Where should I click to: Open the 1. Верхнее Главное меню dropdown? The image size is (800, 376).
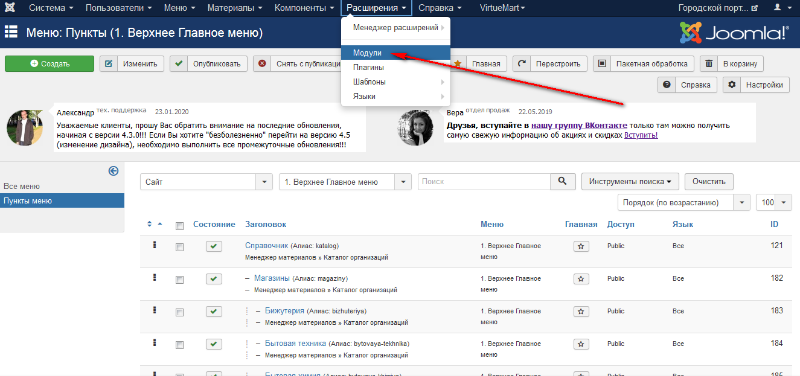(345, 182)
